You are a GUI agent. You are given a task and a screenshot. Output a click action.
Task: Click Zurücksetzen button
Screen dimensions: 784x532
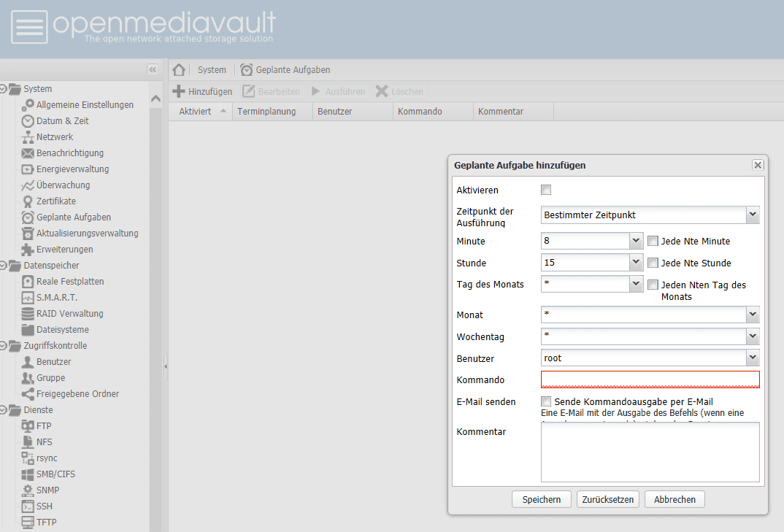[608, 499]
